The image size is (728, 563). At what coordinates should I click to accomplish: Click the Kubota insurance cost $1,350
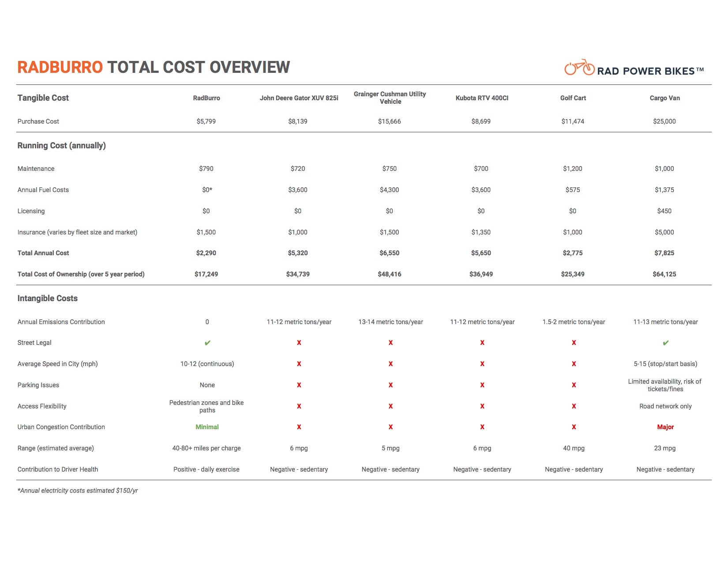(x=481, y=232)
